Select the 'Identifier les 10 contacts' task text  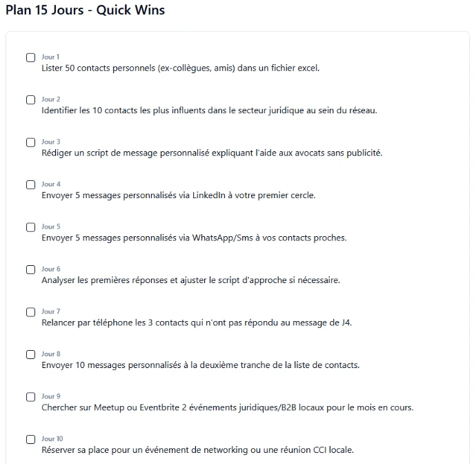click(209, 110)
